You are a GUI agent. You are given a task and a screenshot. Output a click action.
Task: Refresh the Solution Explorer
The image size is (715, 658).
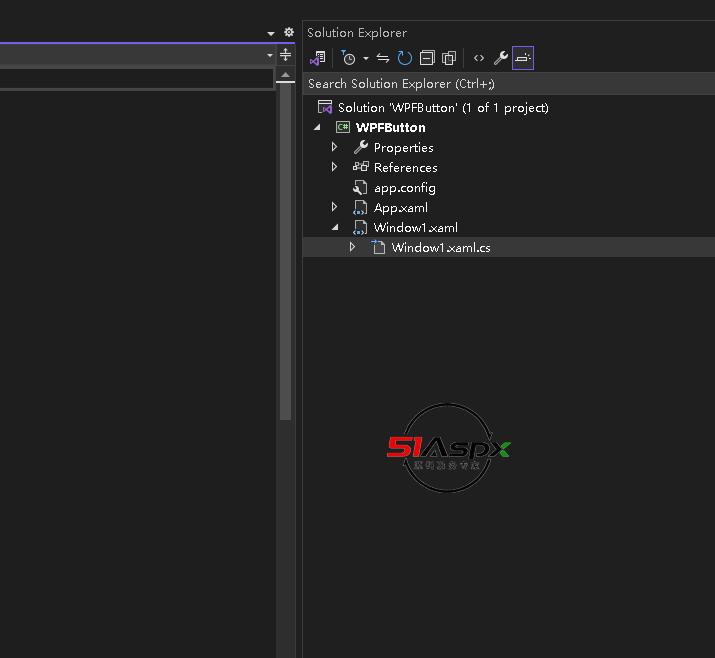point(405,59)
